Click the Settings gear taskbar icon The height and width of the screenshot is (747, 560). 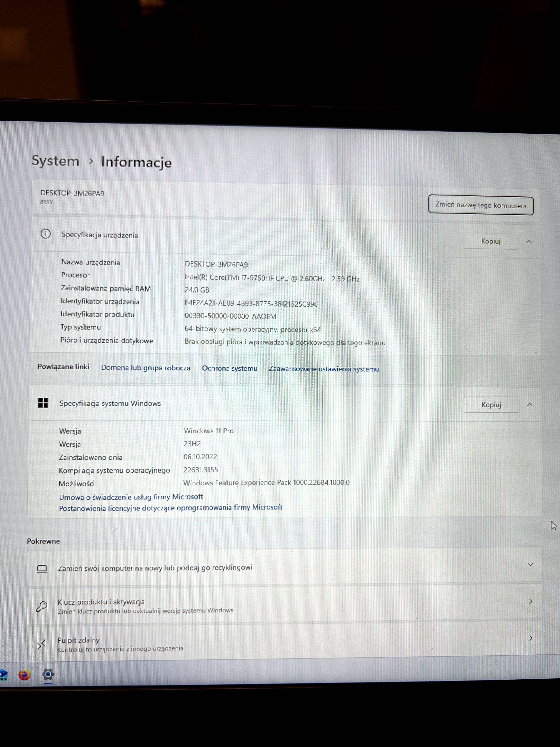tap(48, 674)
